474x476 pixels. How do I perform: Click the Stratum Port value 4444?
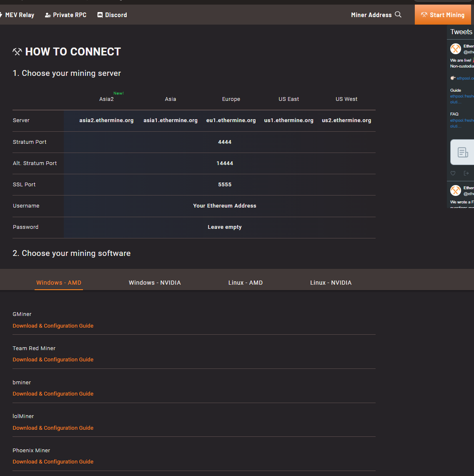[225, 142]
